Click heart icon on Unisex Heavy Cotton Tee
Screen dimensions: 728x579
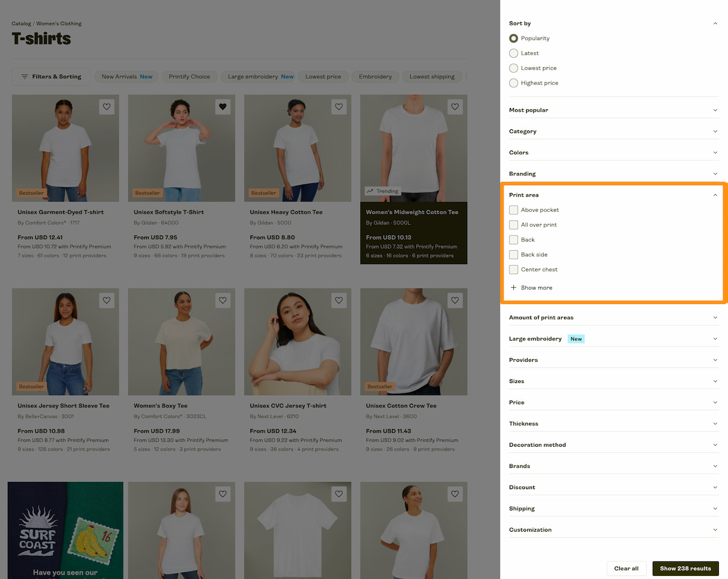(339, 107)
